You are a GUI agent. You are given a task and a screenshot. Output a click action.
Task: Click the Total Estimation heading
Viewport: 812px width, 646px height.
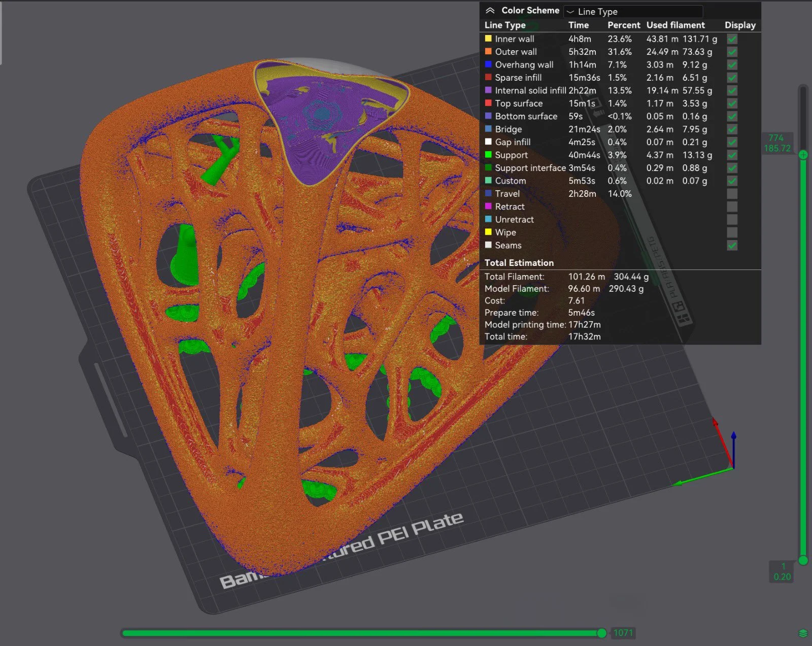coord(519,263)
